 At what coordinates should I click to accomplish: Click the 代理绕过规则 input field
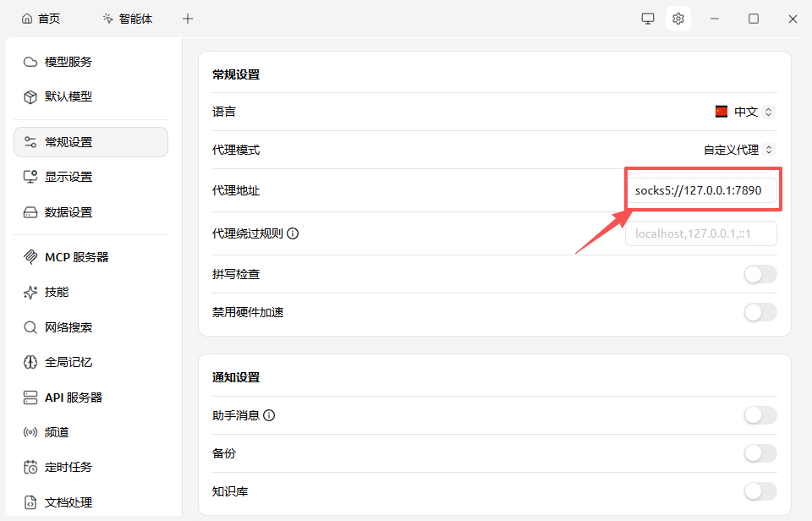[701, 233]
